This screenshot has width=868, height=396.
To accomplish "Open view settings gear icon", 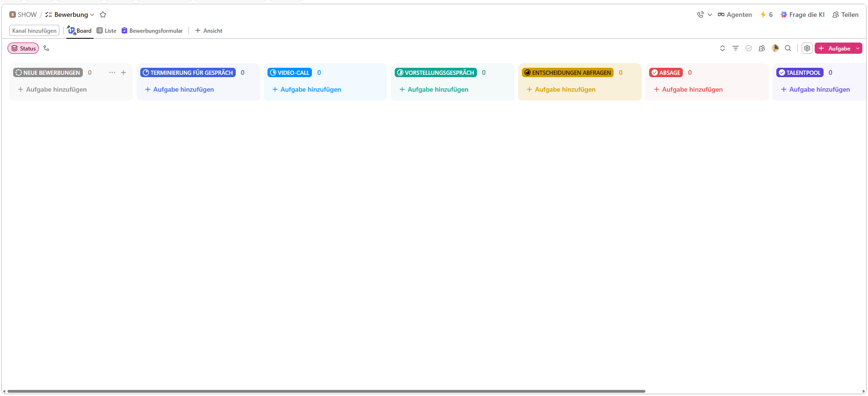I will click(x=807, y=48).
